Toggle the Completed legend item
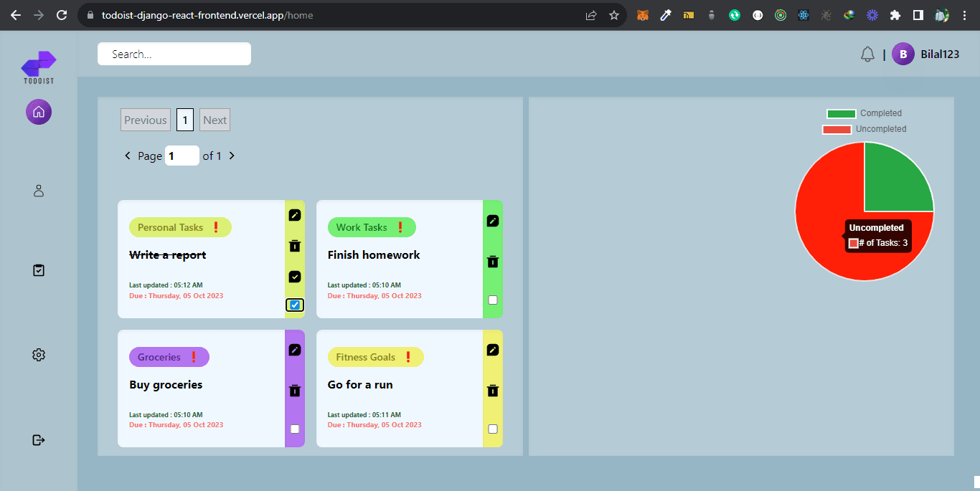The width and height of the screenshot is (980, 491). click(x=864, y=113)
